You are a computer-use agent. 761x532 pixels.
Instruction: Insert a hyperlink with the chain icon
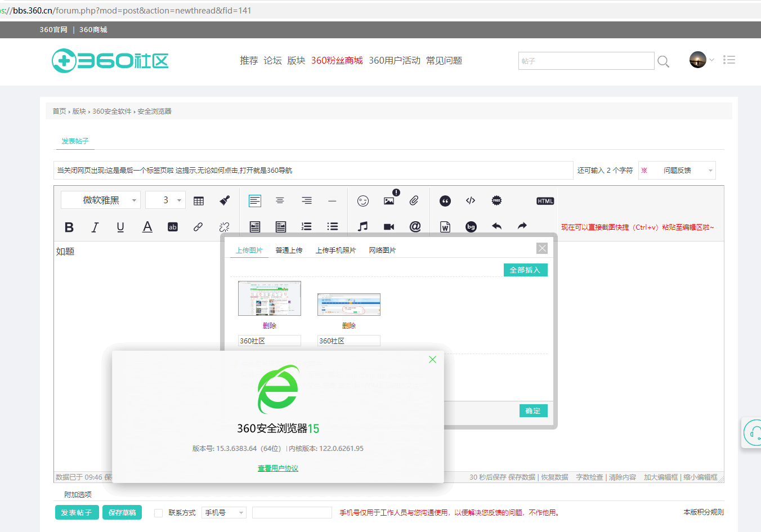point(198,227)
